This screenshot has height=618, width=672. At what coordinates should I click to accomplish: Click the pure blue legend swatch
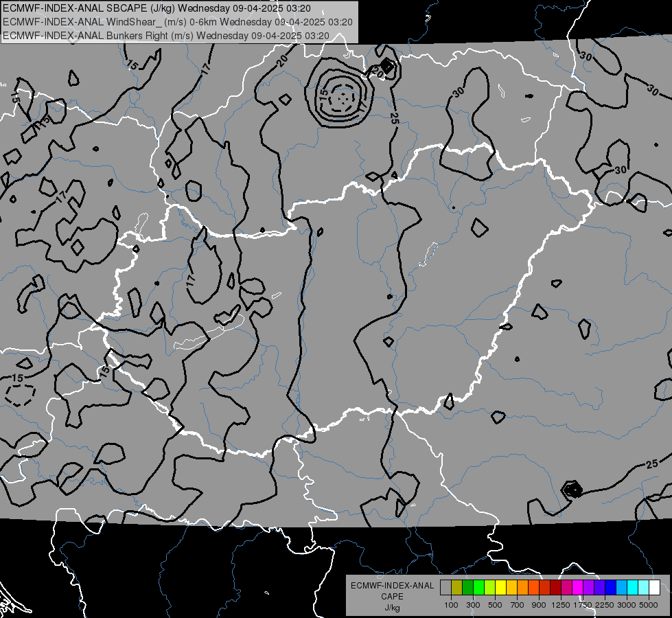(611, 588)
